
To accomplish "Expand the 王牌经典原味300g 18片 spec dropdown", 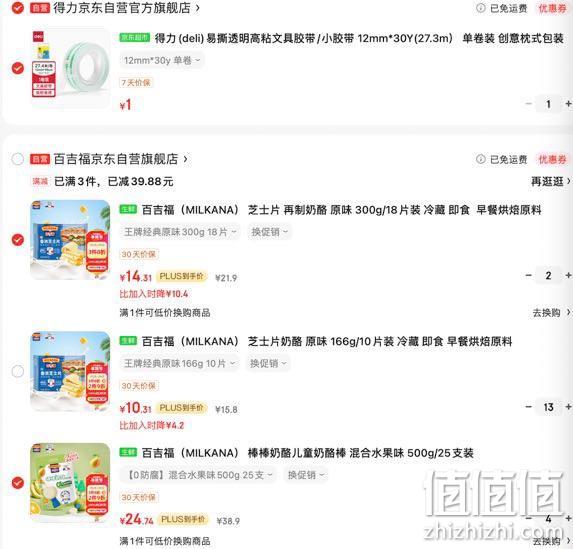I will [180, 232].
